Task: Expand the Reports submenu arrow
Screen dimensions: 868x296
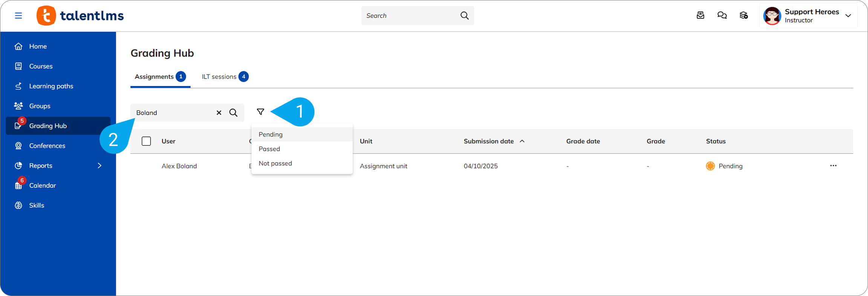Action: click(100, 166)
